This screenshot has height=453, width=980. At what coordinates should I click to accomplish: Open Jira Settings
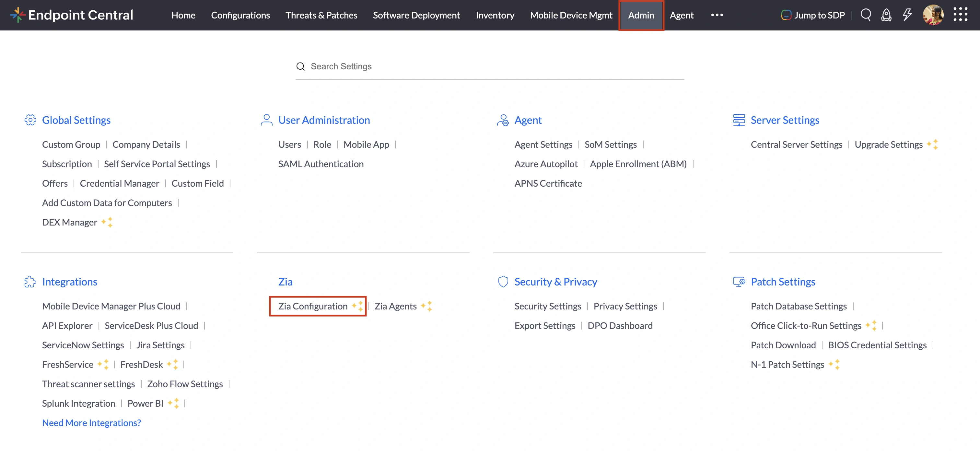click(160, 344)
